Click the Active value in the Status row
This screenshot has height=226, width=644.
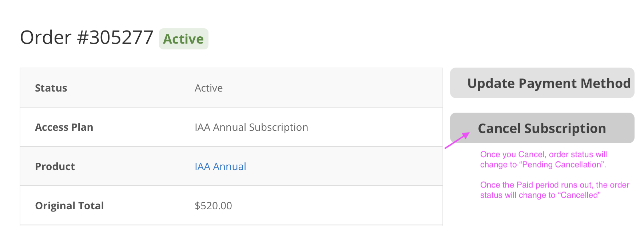tap(208, 88)
